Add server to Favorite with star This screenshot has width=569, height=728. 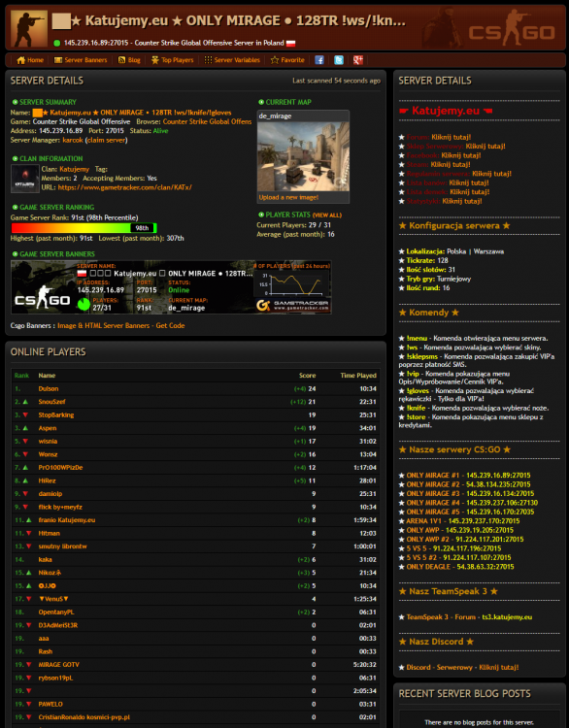click(287, 60)
